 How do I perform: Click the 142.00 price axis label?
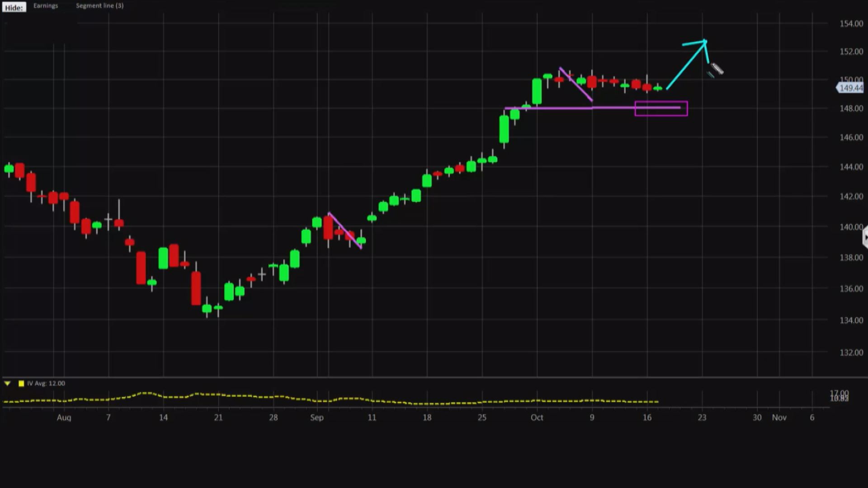[x=851, y=197]
